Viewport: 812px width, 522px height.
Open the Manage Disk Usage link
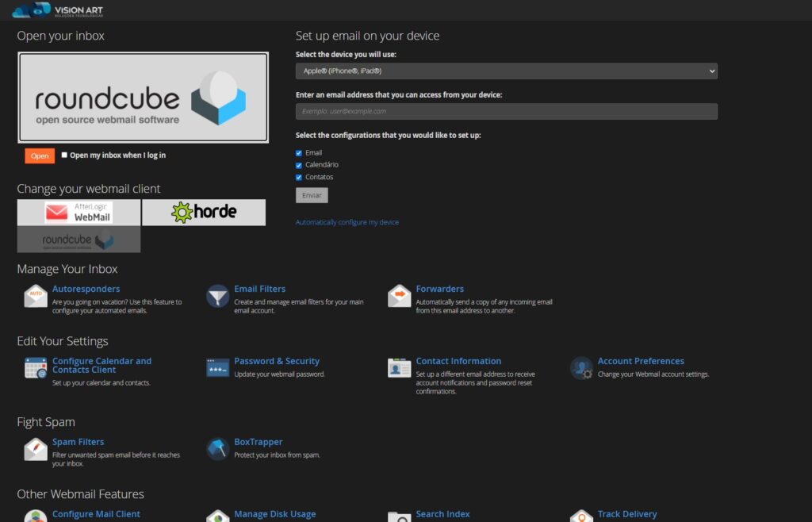pyautogui.click(x=275, y=514)
